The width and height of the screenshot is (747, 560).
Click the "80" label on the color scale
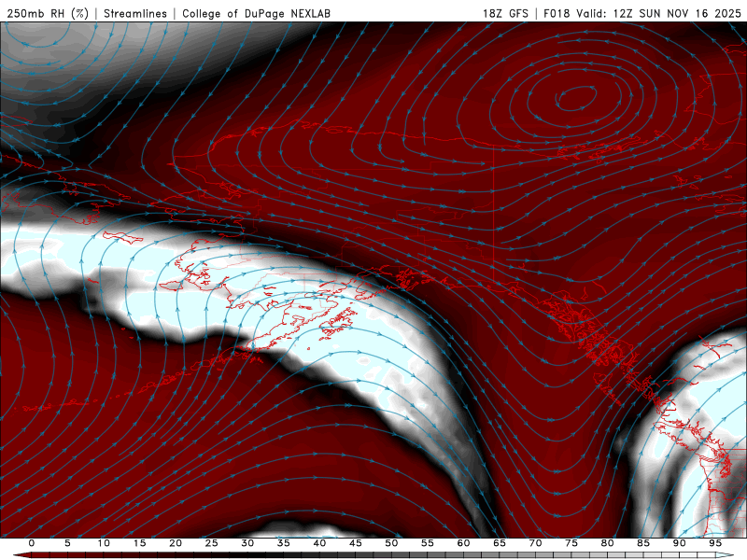[607, 543]
